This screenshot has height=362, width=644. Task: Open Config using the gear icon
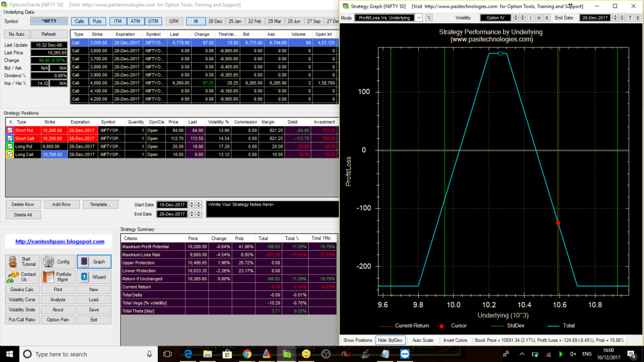(x=48, y=262)
